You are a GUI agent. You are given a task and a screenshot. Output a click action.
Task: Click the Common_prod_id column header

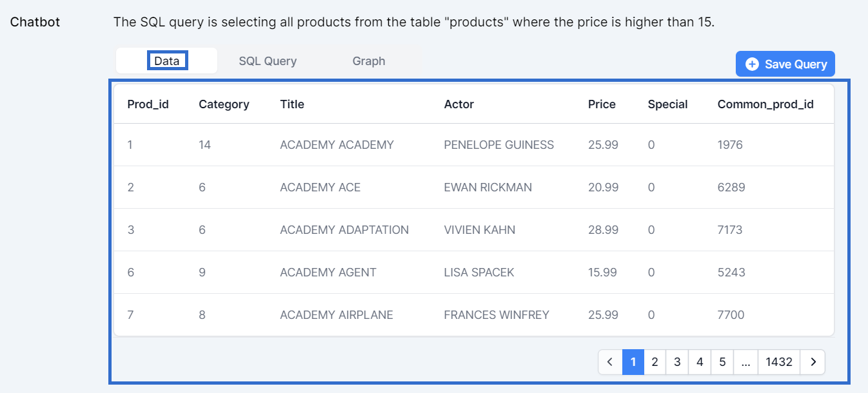pos(765,104)
